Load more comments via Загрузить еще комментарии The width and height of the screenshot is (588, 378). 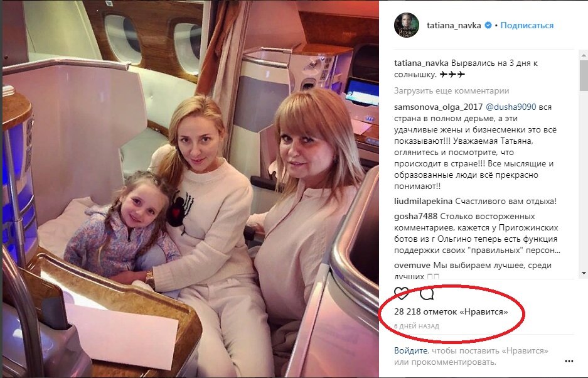[x=451, y=91]
